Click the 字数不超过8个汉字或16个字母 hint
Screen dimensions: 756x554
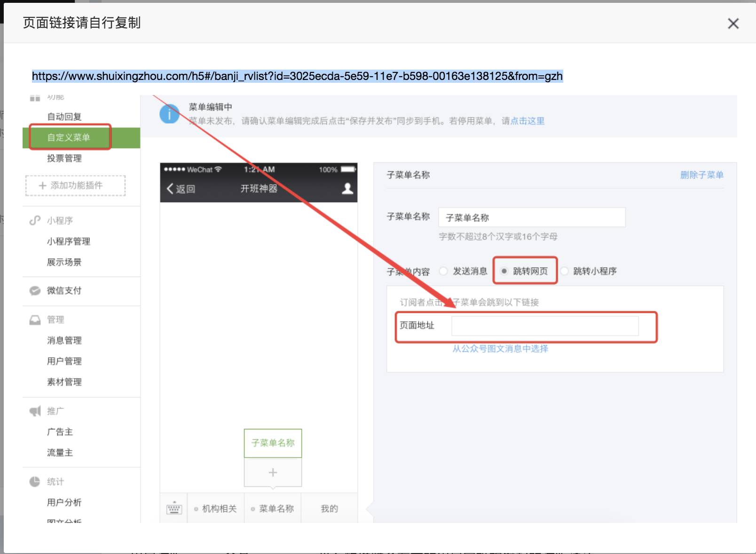[498, 237]
